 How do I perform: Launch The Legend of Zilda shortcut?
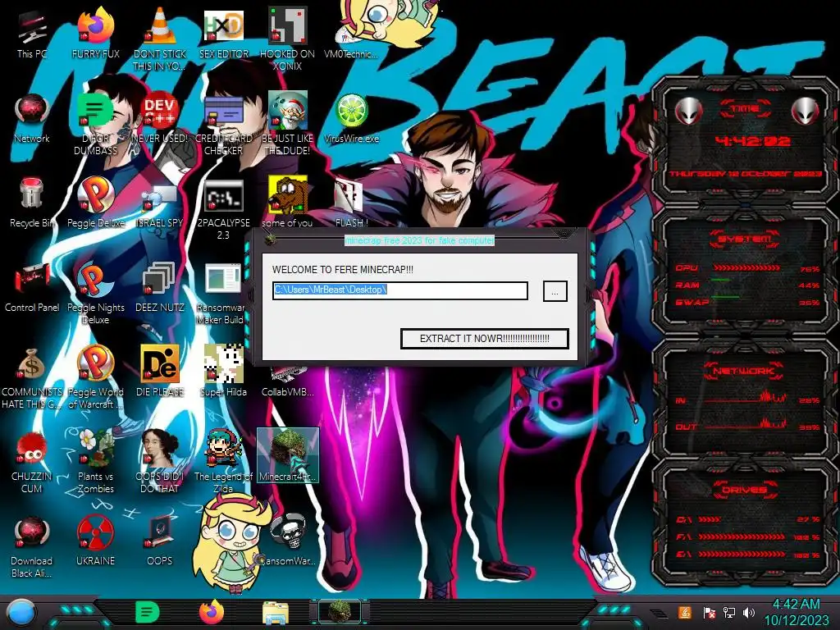(x=223, y=462)
